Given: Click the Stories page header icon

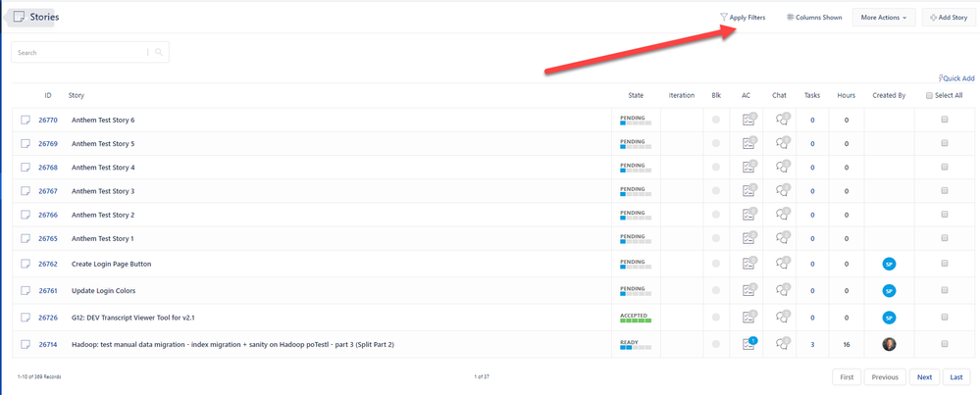Looking at the screenshot, I should pos(20,17).
